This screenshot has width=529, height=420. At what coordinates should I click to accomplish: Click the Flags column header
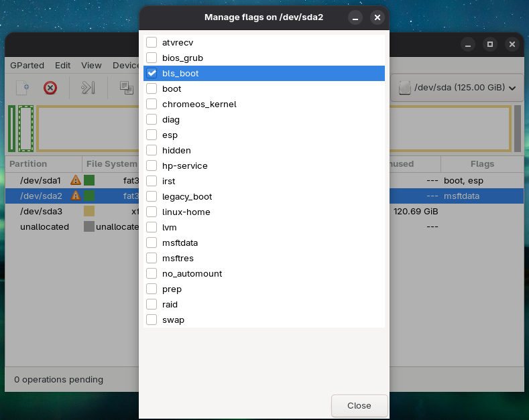click(481, 164)
